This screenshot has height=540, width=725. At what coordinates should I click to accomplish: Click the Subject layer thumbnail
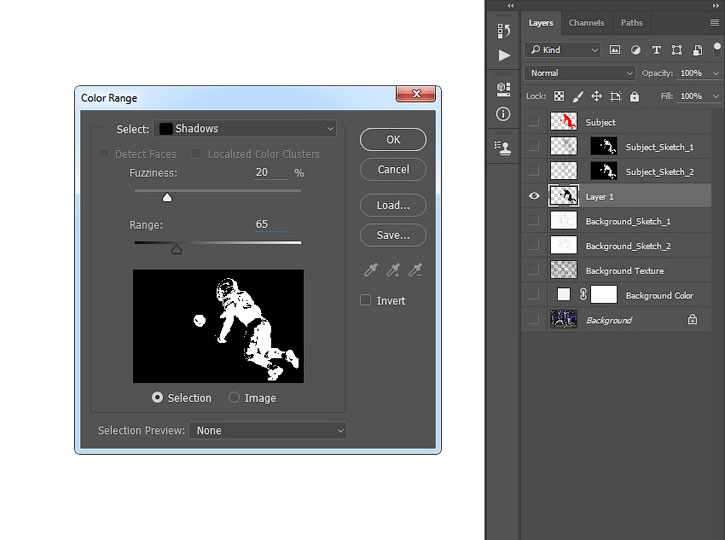point(563,122)
